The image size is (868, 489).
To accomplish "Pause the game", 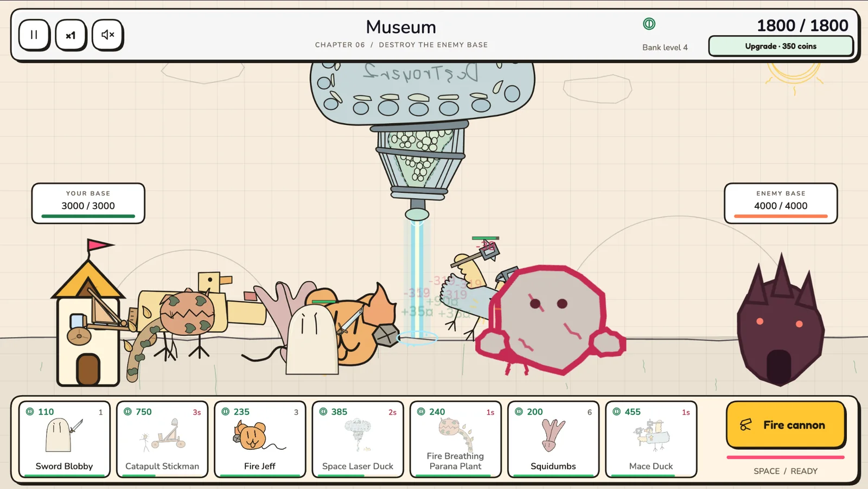I will 34,35.
